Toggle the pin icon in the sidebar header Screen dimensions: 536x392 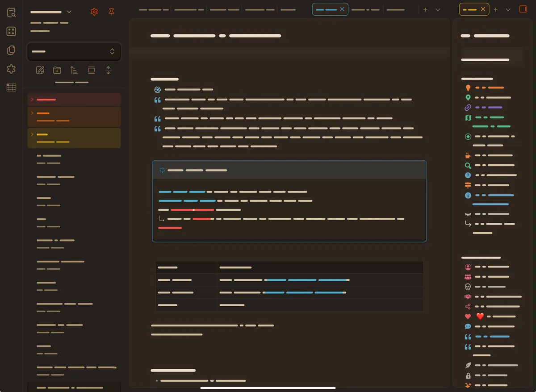tap(110, 12)
